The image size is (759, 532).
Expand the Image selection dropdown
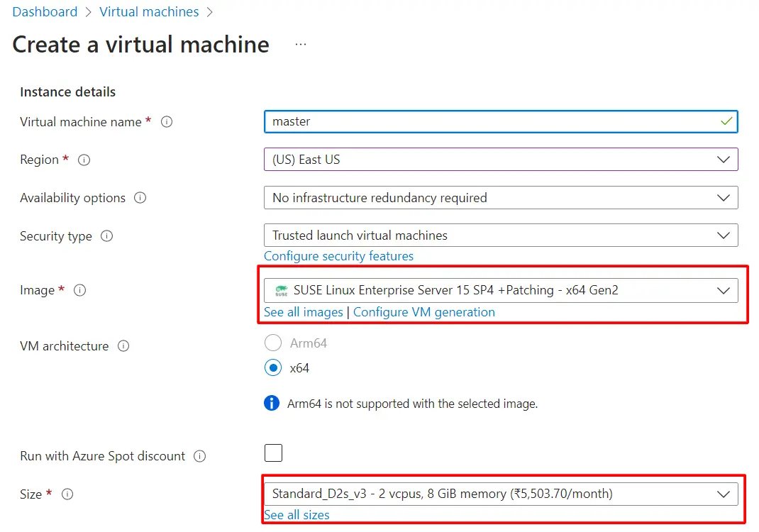pyautogui.click(x=500, y=290)
